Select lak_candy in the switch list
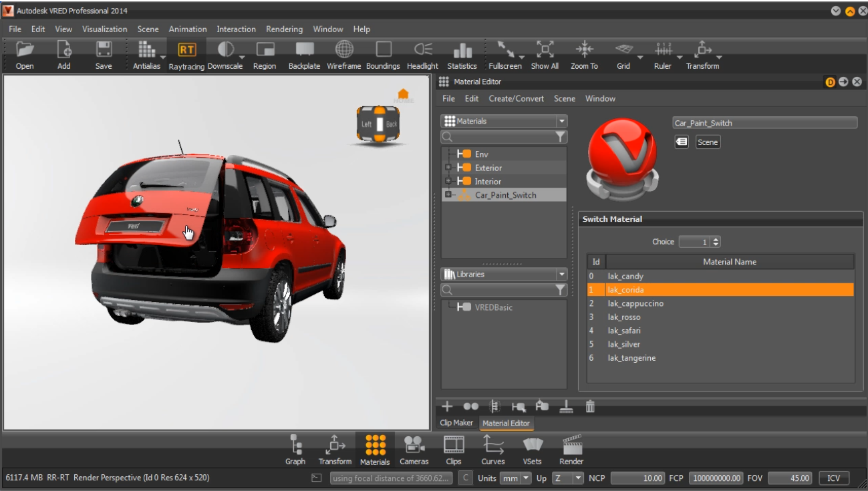Screen dimensions: 868x491 pyautogui.click(x=720, y=276)
